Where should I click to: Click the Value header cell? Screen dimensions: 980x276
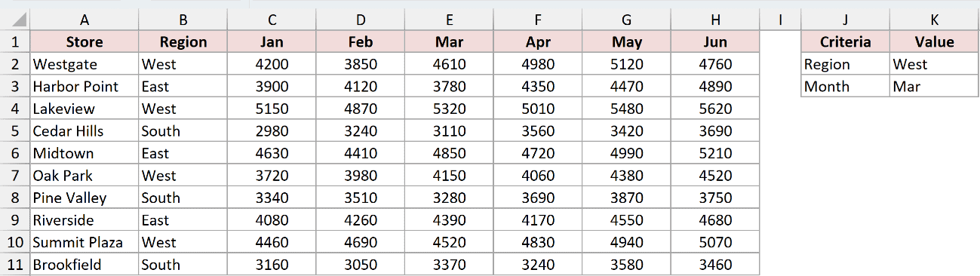(934, 42)
